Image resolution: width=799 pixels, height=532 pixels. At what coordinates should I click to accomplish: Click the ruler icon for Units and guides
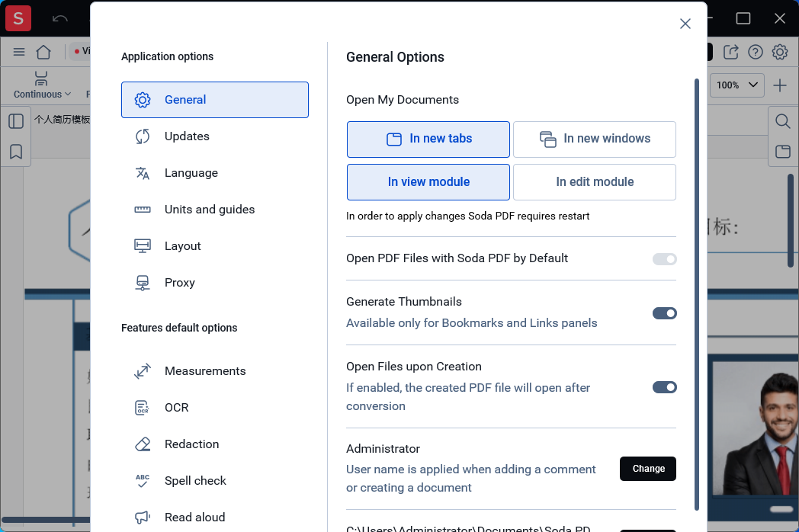tap(143, 210)
